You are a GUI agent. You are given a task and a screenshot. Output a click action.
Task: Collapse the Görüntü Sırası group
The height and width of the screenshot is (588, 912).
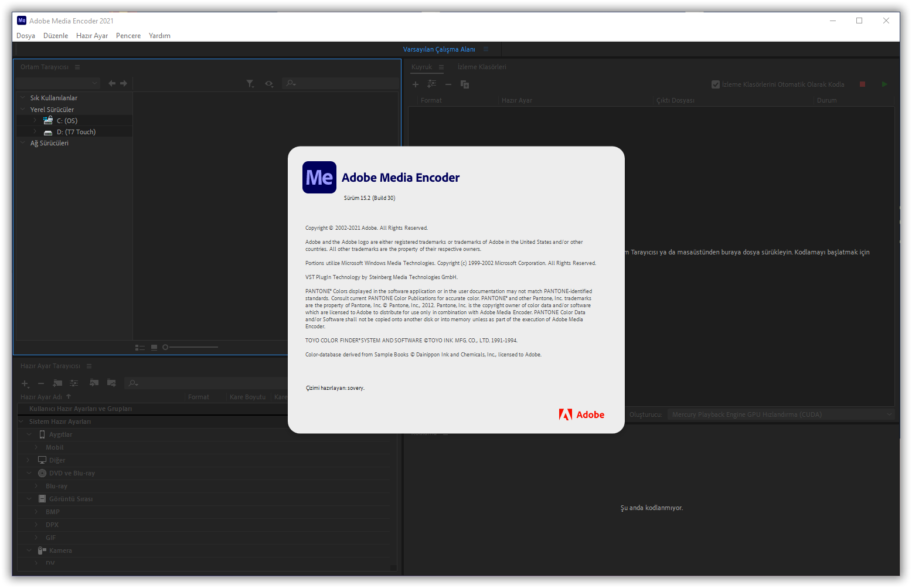[29, 499]
